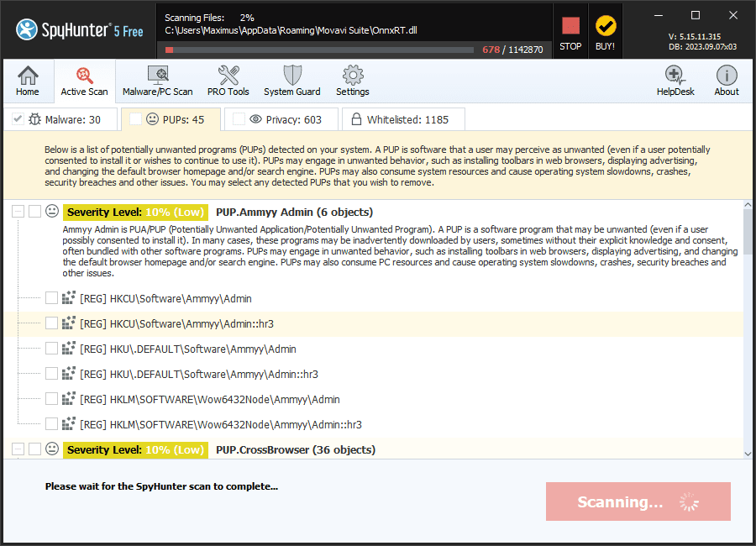Viewport: 756px width, 546px height.
Task: Click the scanned file path OnnxRT.dll
Action: pos(291,30)
